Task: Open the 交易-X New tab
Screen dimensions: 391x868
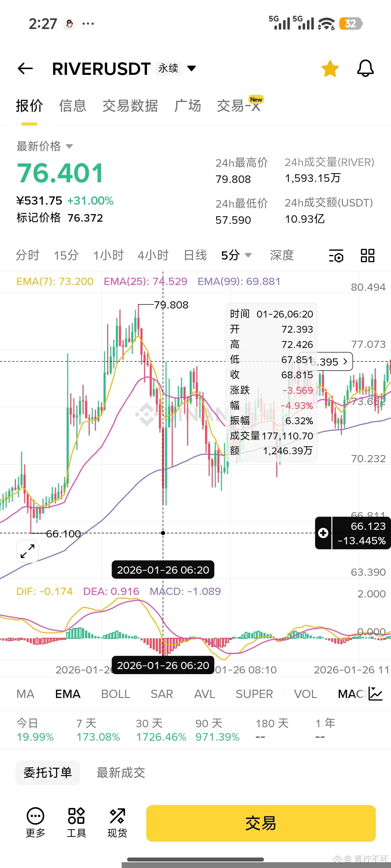Action: (240, 105)
